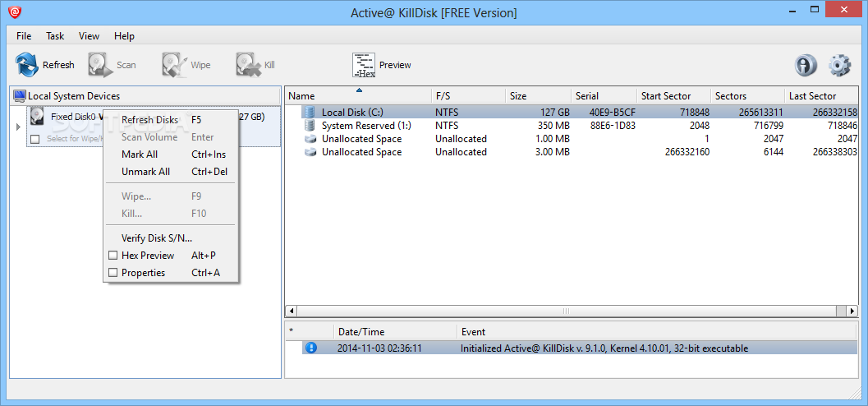This screenshot has width=868, height=406.
Task: Sort by the F/S column header
Action: [x=468, y=96]
